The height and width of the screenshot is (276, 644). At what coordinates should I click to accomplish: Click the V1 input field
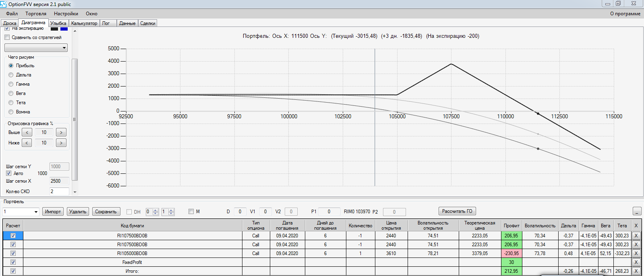coord(265,212)
